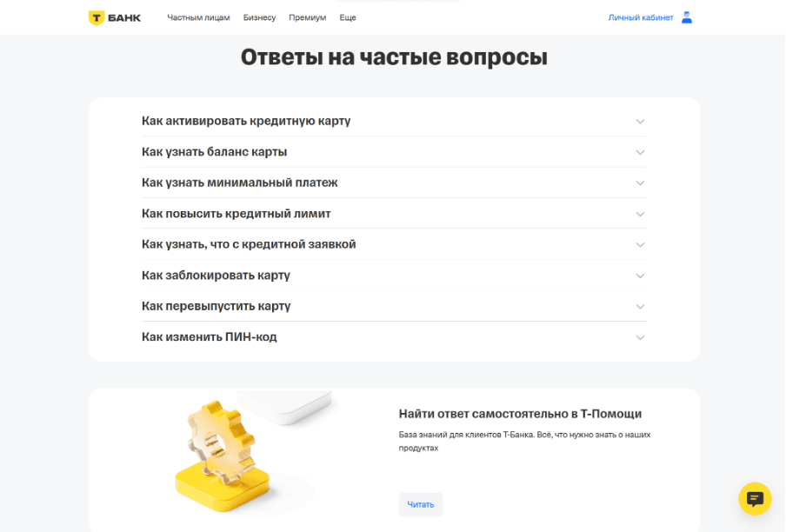786x532 pixels.
Task: Expand chevron for changing PIN code
Action: click(x=640, y=337)
